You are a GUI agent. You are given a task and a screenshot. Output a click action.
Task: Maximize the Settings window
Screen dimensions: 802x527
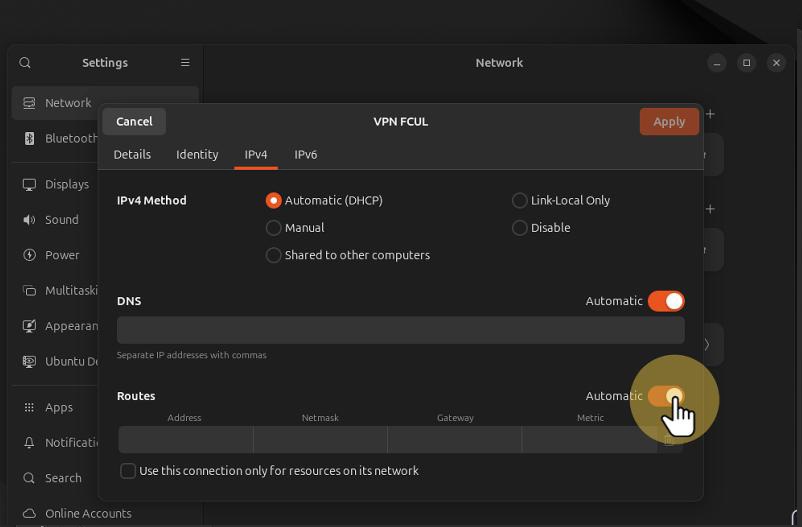(x=746, y=63)
